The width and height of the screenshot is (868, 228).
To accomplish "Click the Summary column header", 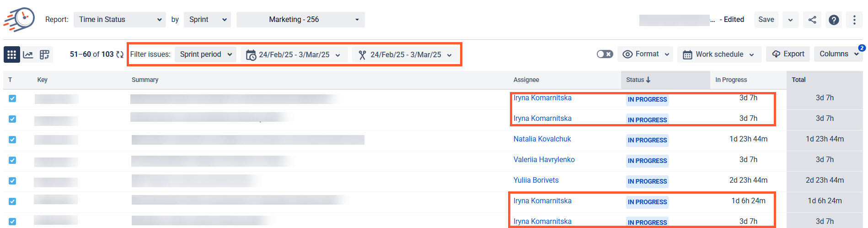I will tap(145, 80).
